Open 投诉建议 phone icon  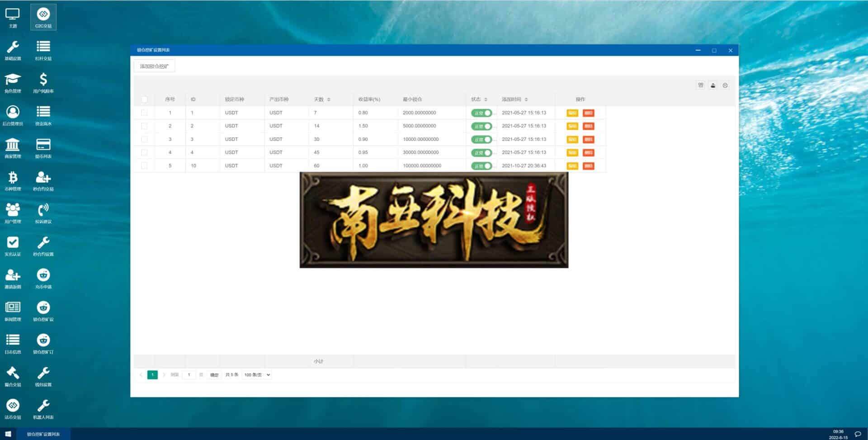pos(43,213)
